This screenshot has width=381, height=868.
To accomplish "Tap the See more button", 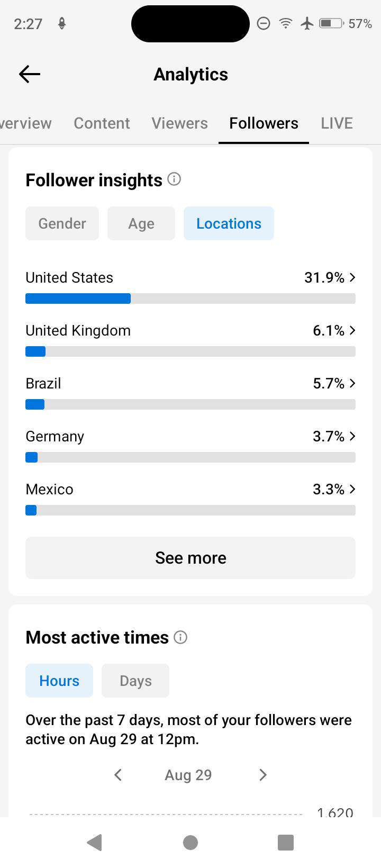I will pos(190,558).
